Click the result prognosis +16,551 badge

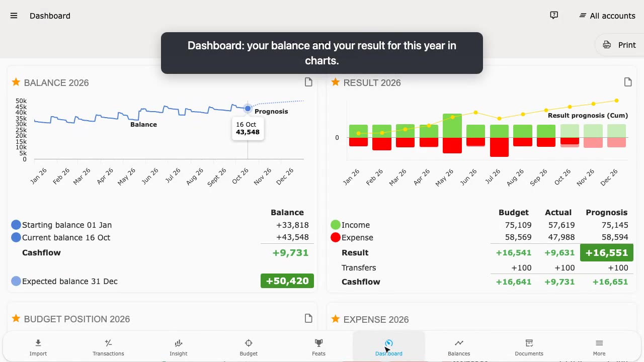click(x=607, y=252)
